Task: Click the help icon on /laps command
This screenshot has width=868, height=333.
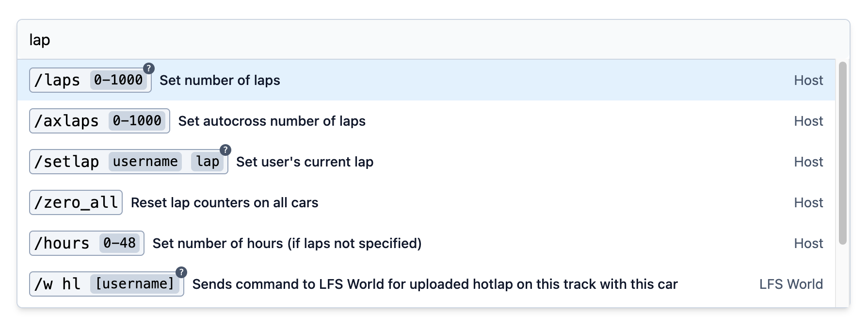Action: pos(149,68)
